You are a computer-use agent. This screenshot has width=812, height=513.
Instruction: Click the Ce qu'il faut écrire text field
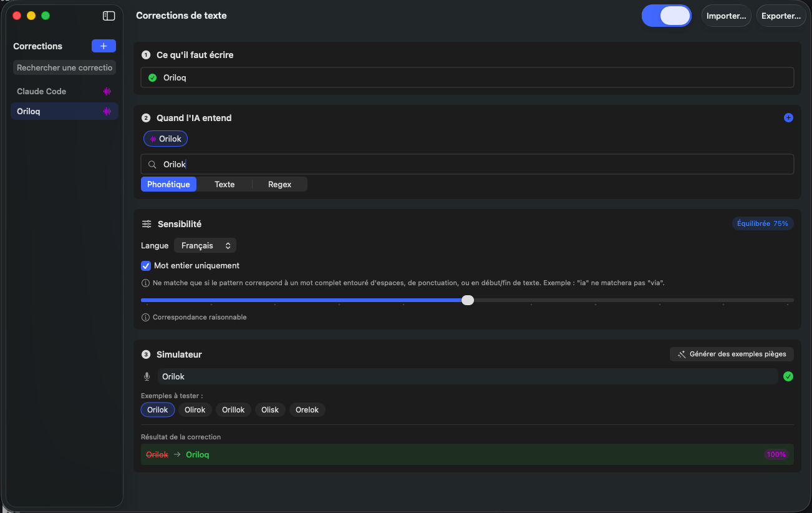[467, 77]
